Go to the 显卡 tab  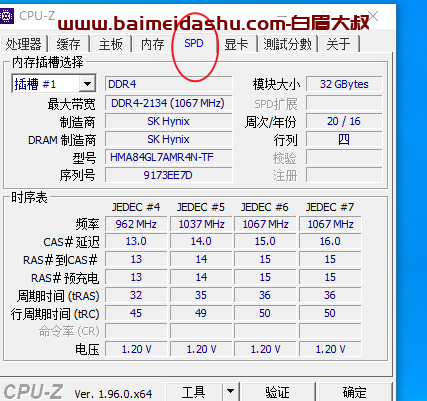point(236,44)
